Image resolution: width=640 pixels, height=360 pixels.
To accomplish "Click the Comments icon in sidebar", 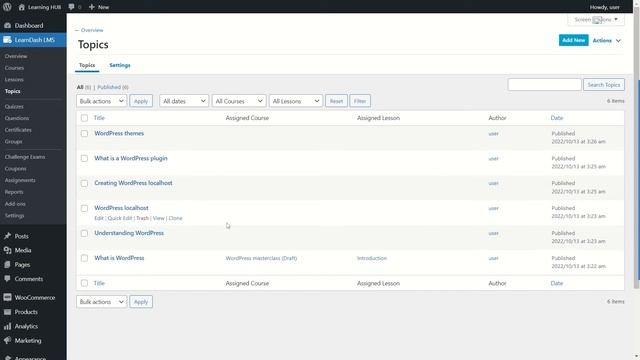I will pos(7,279).
